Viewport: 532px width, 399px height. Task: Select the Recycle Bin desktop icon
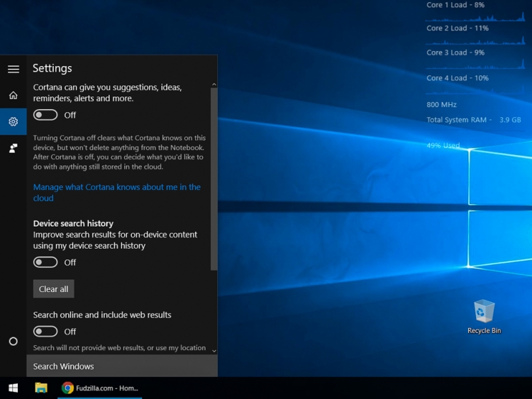484,316
